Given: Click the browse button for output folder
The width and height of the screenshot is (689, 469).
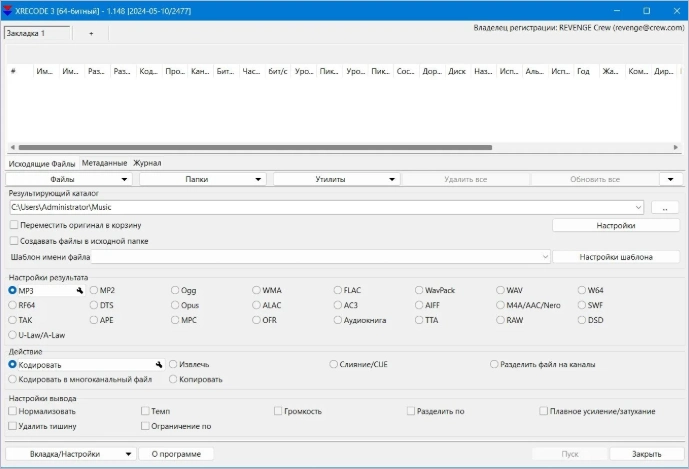Looking at the screenshot, I should [664, 208].
